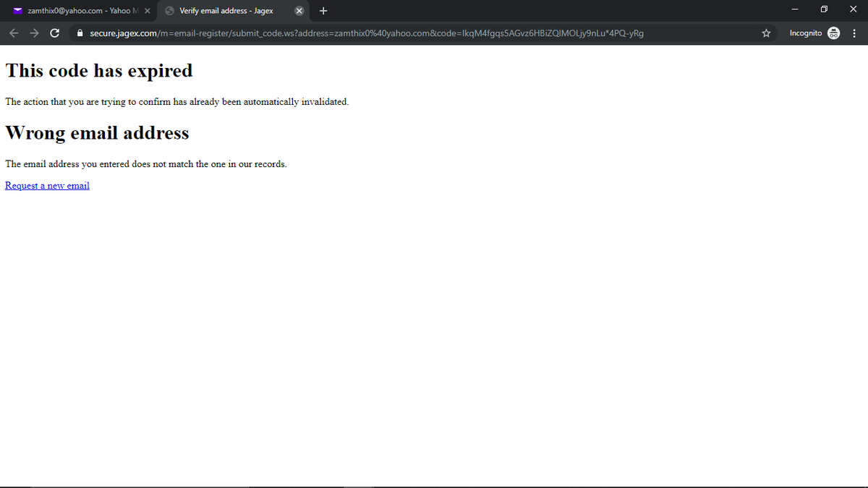Close the Yahoo Mail tab

[148, 11]
